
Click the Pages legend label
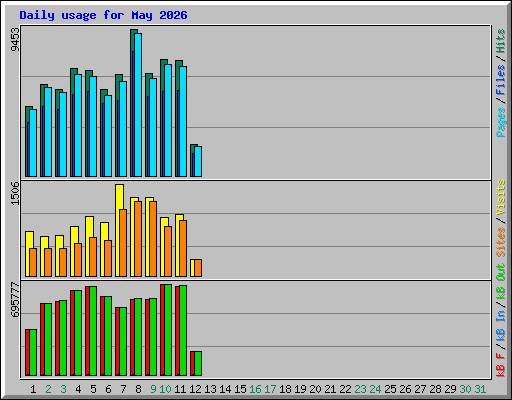tap(501, 122)
